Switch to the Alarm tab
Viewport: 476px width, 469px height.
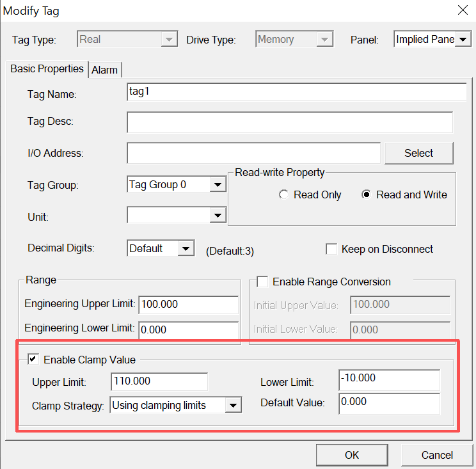105,70
